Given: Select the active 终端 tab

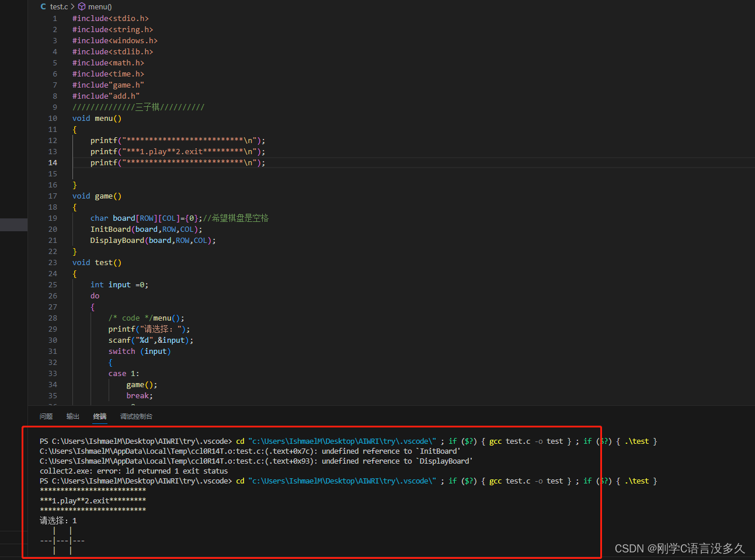Looking at the screenshot, I should [x=99, y=416].
